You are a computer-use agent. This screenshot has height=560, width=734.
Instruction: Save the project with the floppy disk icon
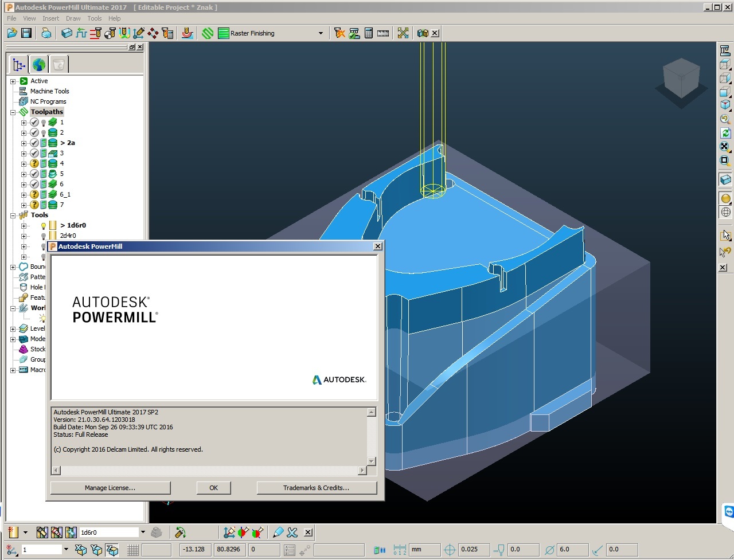pyautogui.click(x=26, y=33)
